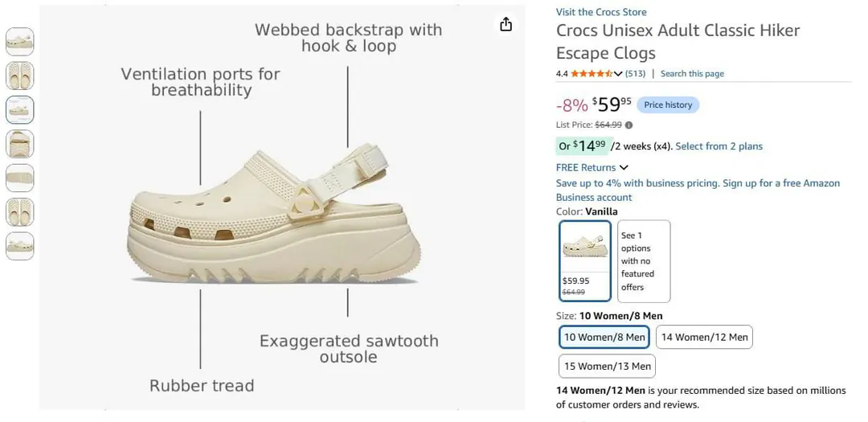868x422 pixels.
Task: Open the star rating dropdown arrow
Action: click(x=618, y=74)
